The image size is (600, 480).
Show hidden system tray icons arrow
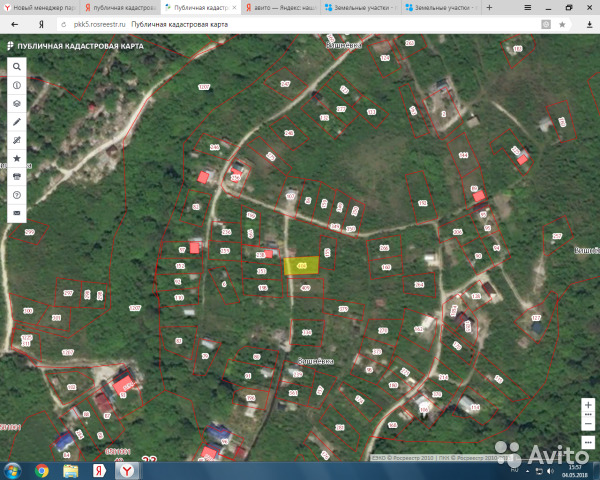pyautogui.click(x=528, y=471)
